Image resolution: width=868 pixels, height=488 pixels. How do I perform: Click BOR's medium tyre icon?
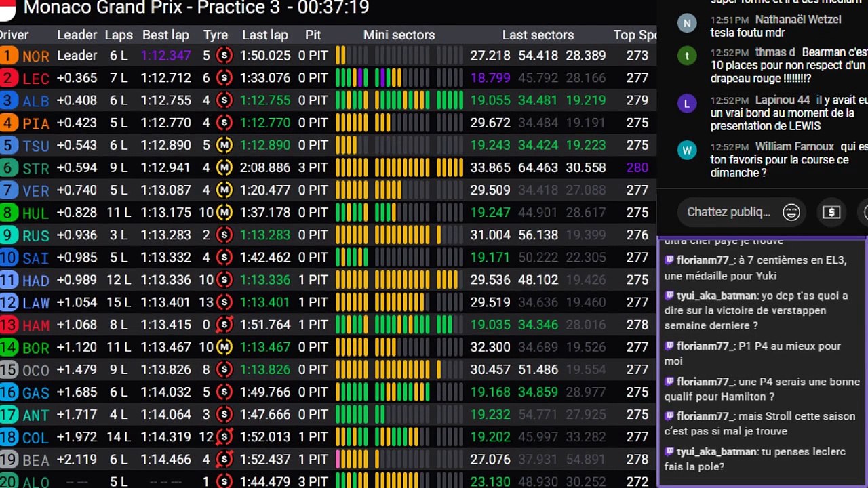coord(224,347)
